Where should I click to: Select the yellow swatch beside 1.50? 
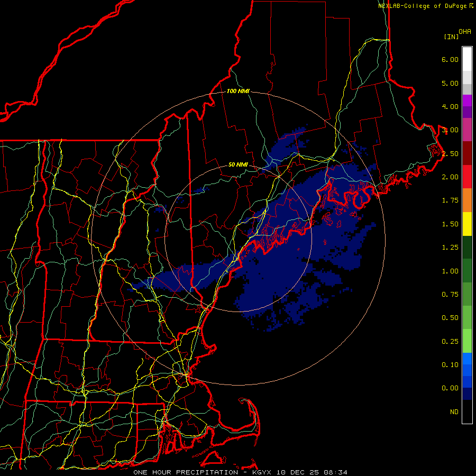click(467, 224)
